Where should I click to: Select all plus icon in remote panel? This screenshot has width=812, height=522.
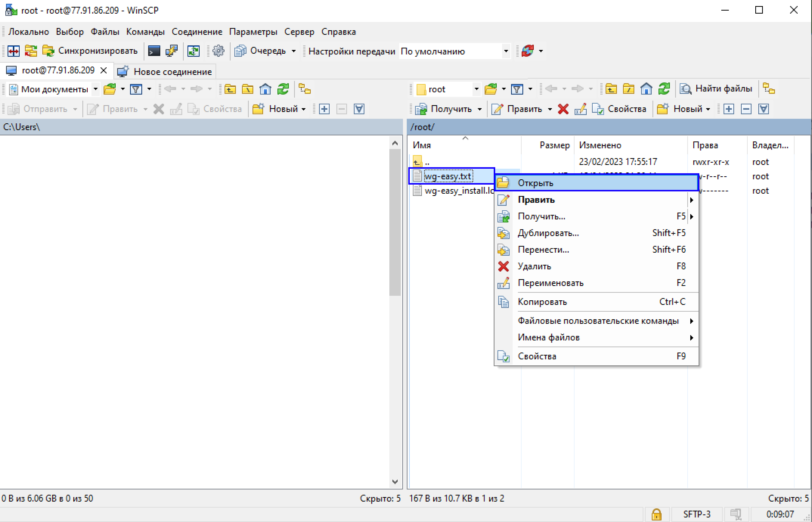(x=728, y=109)
